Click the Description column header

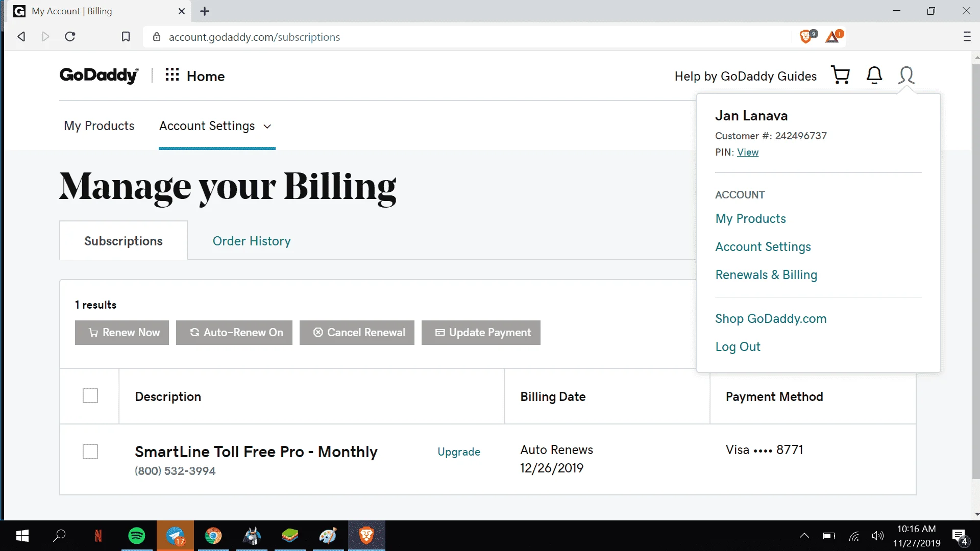tap(168, 396)
